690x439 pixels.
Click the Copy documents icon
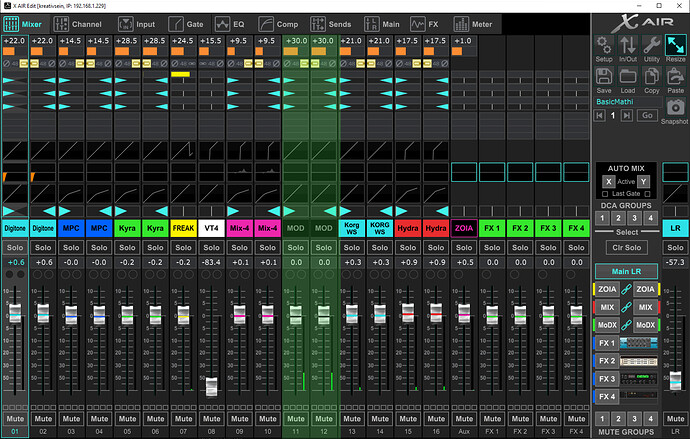point(652,77)
